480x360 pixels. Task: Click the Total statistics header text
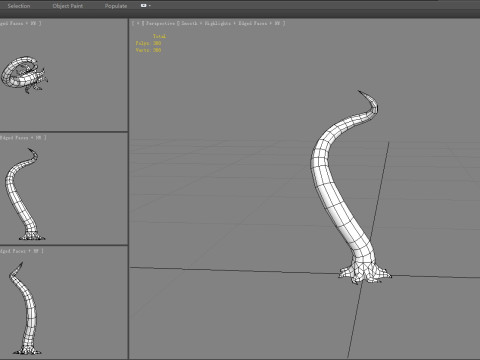(x=159, y=36)
